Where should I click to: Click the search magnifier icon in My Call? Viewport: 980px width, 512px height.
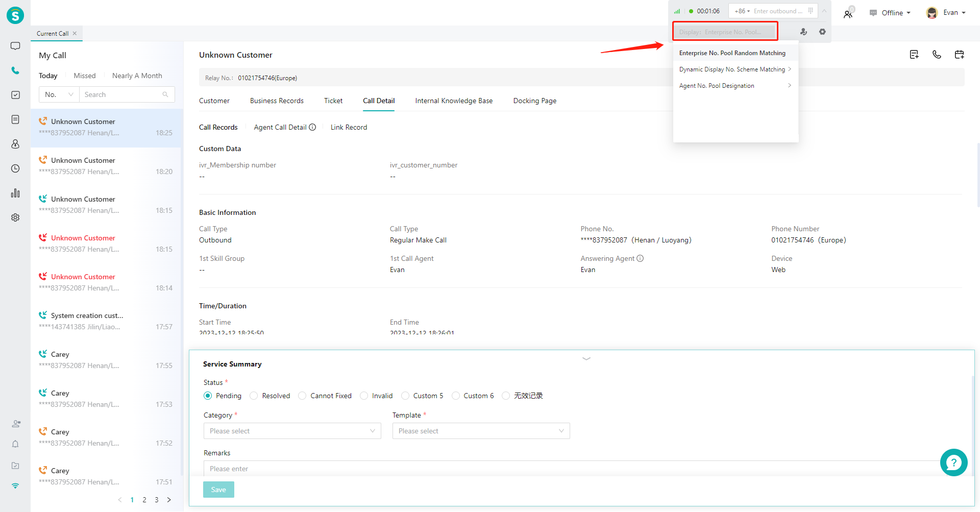coord(165,94)
